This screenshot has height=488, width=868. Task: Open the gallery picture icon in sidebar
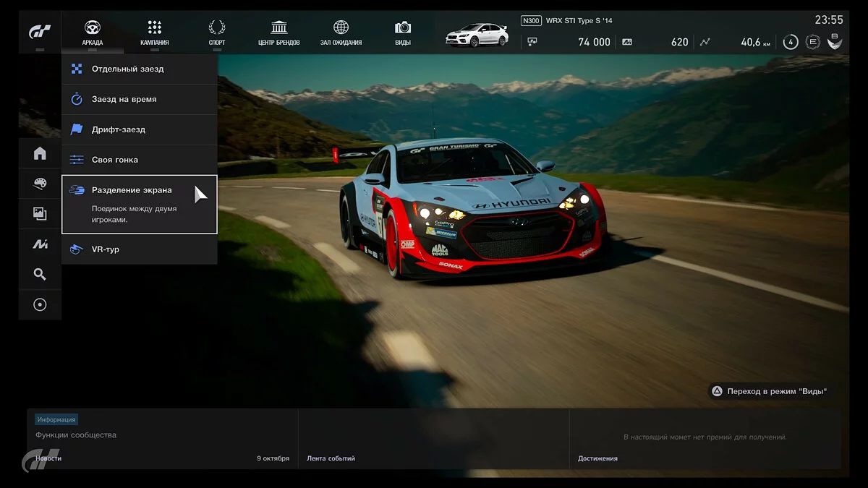[x=40, y=213]
